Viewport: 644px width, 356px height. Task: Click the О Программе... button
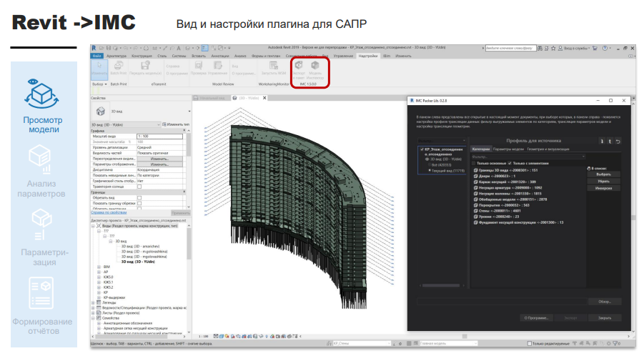click(x=536, y=318)
